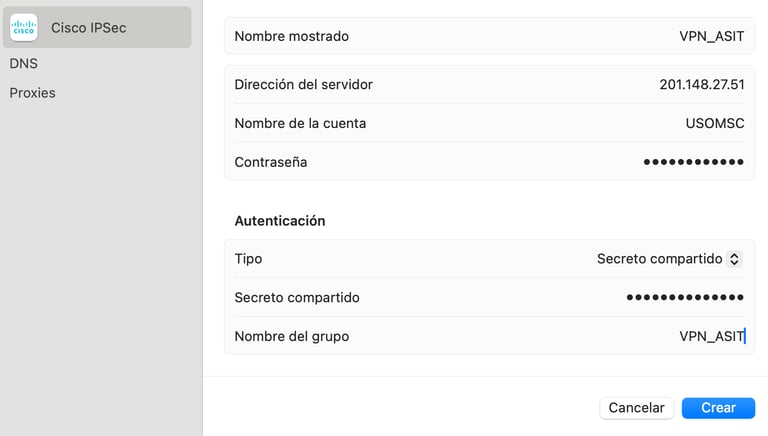Focus the account name field USOMSC
This screenshot has width=768, height=436.
(715, 123)
